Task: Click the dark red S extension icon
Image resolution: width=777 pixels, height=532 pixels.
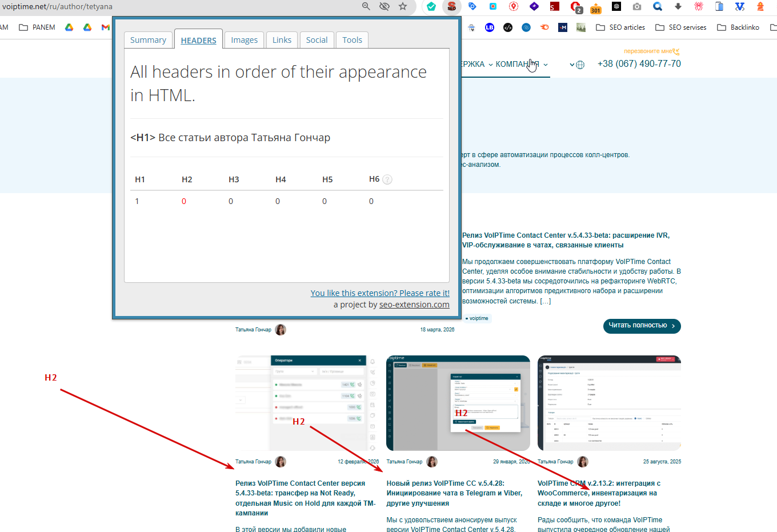Action: point(555,7)
